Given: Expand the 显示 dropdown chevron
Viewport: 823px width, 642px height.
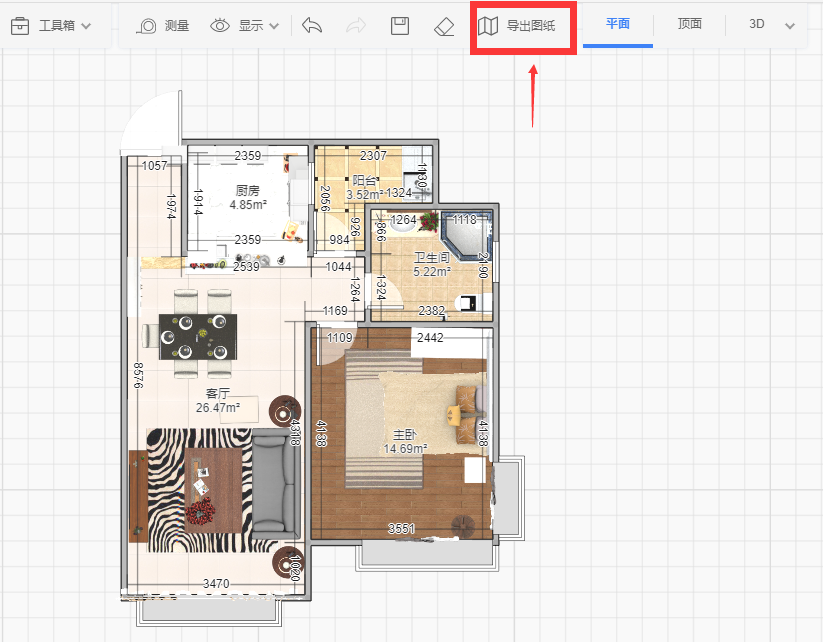Looking at the screenshot, I should point(274,26).
